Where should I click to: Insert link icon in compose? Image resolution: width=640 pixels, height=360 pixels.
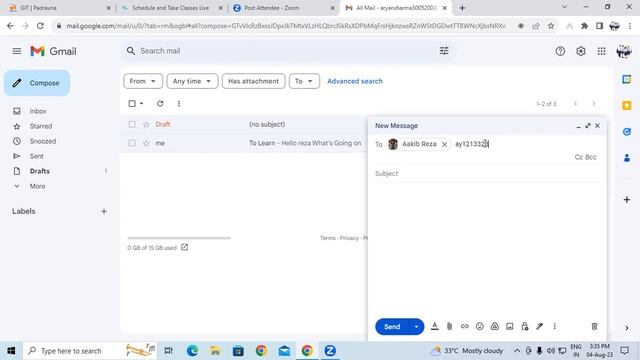pyautogui.click(x=464, y=326)
